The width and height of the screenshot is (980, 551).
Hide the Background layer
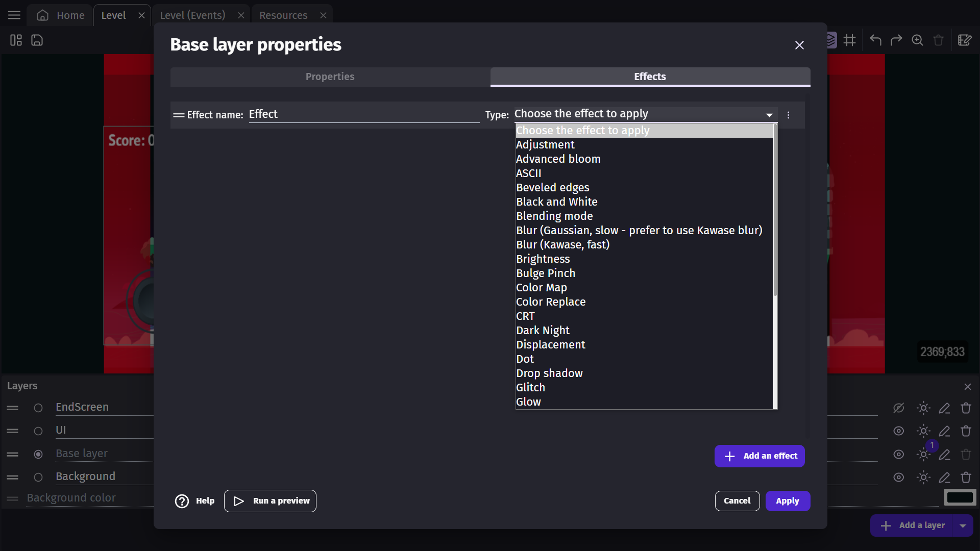coord(898,478)
